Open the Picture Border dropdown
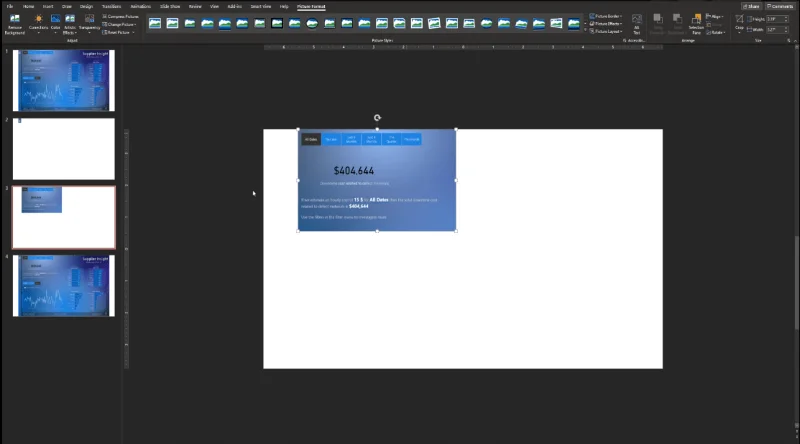The image size is (800, 444). 606,16
